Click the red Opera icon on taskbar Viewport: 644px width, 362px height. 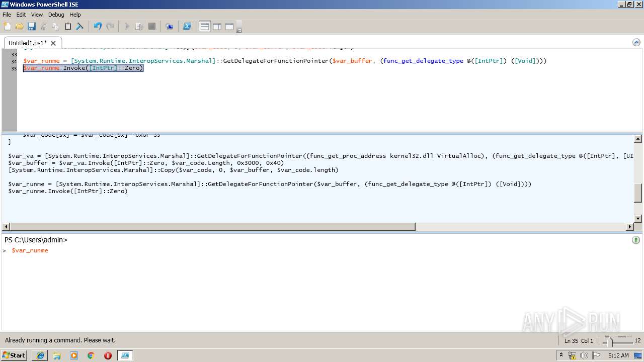[108, 355]
